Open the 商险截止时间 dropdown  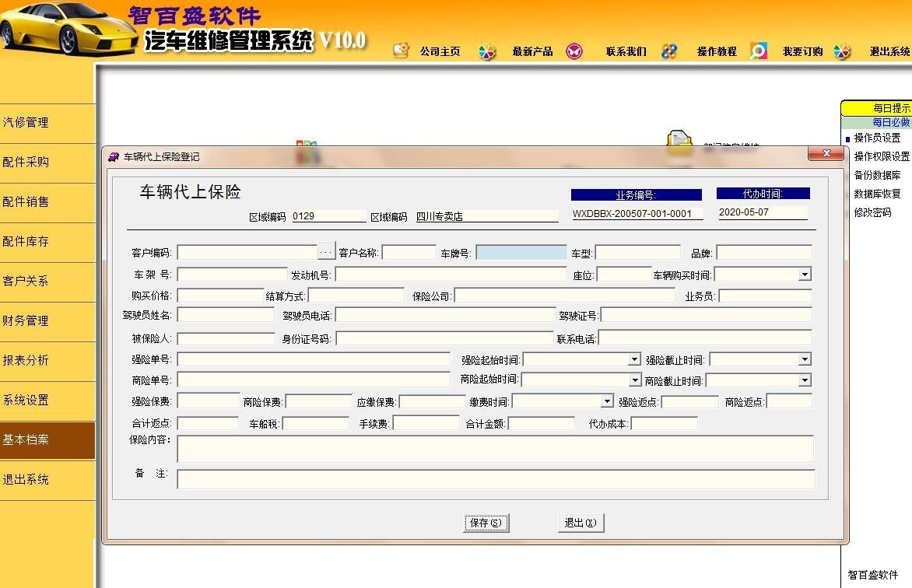805,380
